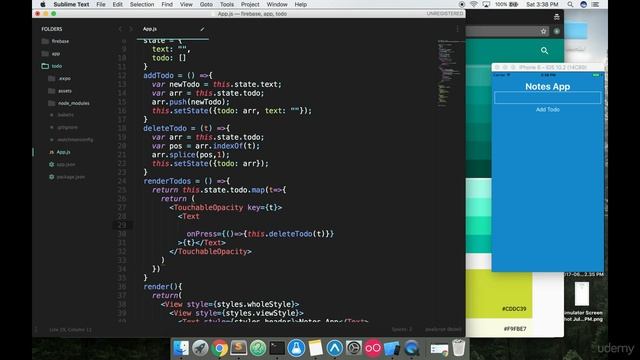Image resolution: width=640 pixels, height=360 pixels.
Task: Open the blue flask app in Dock
Action: (296, 348)
